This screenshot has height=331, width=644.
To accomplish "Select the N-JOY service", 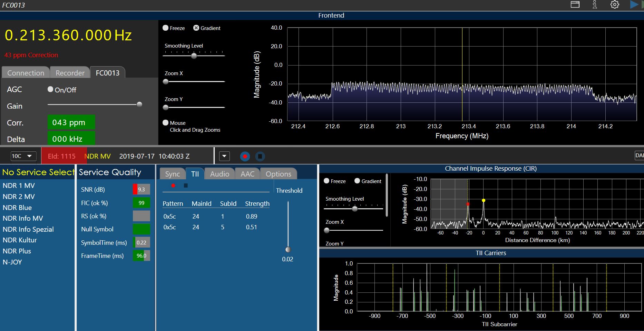I will tap(12, 262).
